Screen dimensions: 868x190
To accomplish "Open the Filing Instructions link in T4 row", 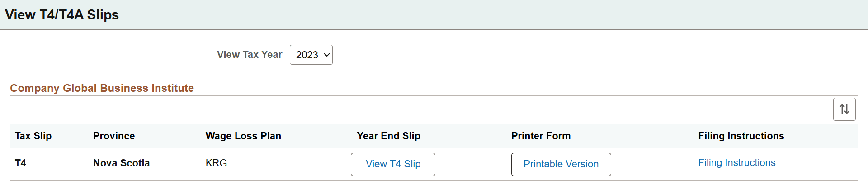I will pyautogui.click(x=736, y=163).
